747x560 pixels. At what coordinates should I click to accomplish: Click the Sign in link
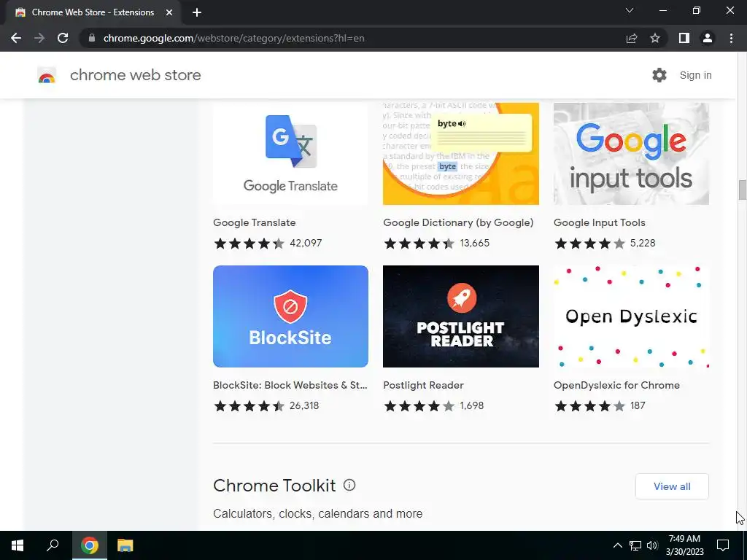click(695, 75)
